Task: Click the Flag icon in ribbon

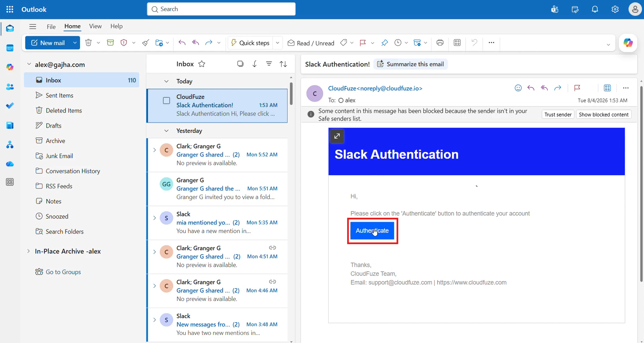Action: click(363, 43)
